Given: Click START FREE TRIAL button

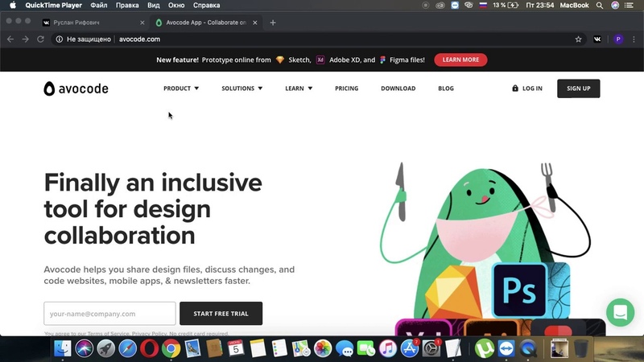Looking at the screenshot, I should coord(221,313).
